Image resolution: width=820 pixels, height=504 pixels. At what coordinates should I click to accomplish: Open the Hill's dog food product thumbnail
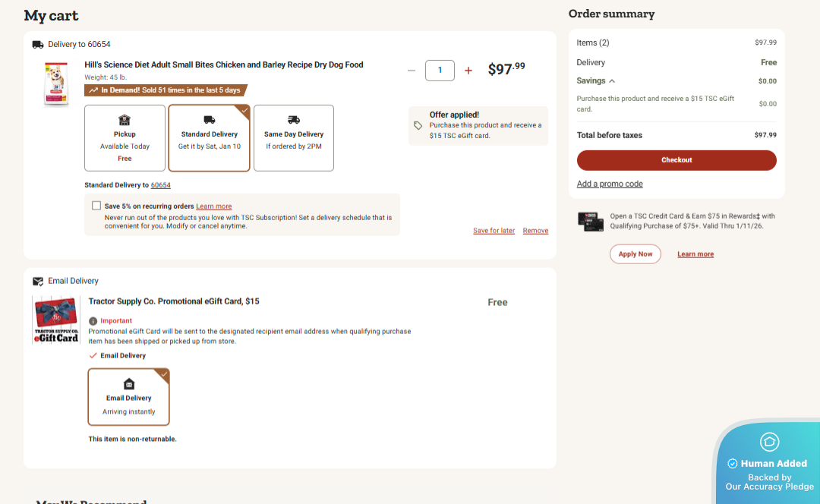pyautogui.click(x=57, y=84)
